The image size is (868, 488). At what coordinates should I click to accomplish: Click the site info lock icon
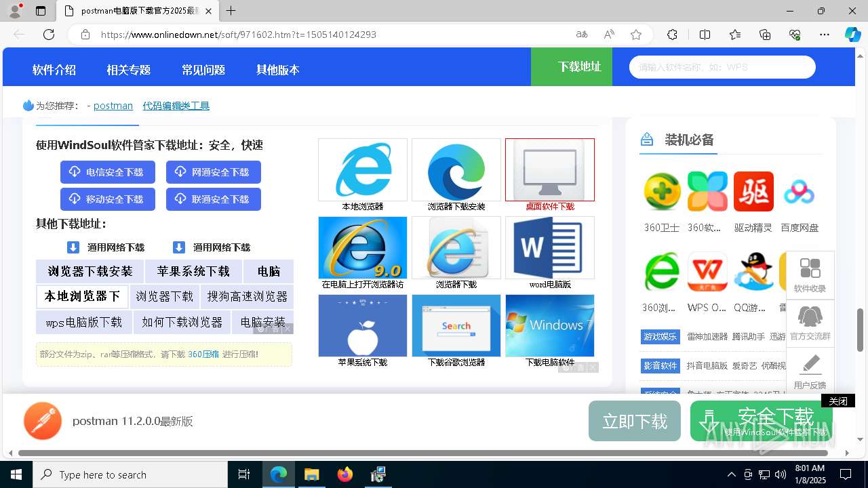[x=85, y=35]
